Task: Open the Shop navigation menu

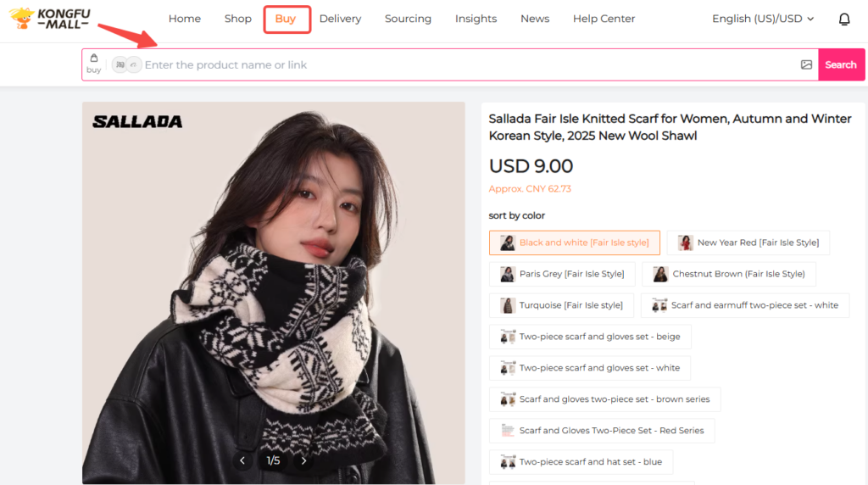Action: [x=238, y=19]
